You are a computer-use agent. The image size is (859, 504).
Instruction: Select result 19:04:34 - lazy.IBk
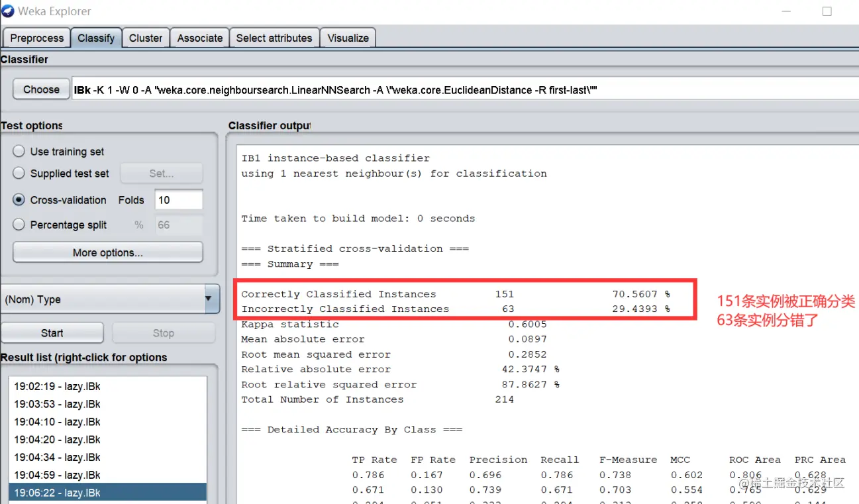click(x=107, y=458)
